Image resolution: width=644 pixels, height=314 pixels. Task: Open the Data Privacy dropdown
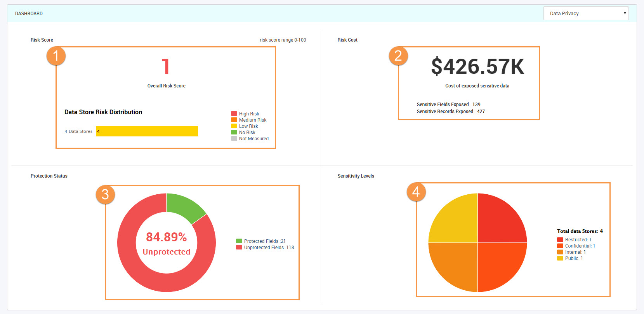[x=586, y=13]
